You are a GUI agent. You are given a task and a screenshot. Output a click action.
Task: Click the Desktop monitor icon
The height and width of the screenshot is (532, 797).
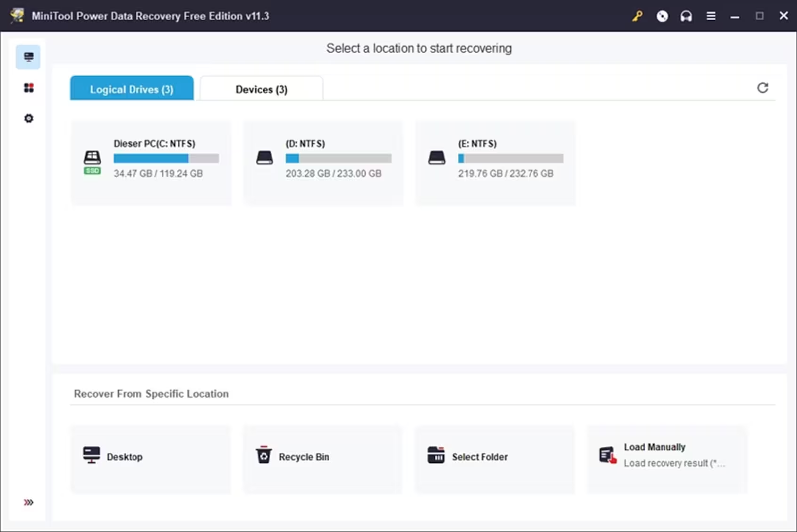click(x=91, y=455)
